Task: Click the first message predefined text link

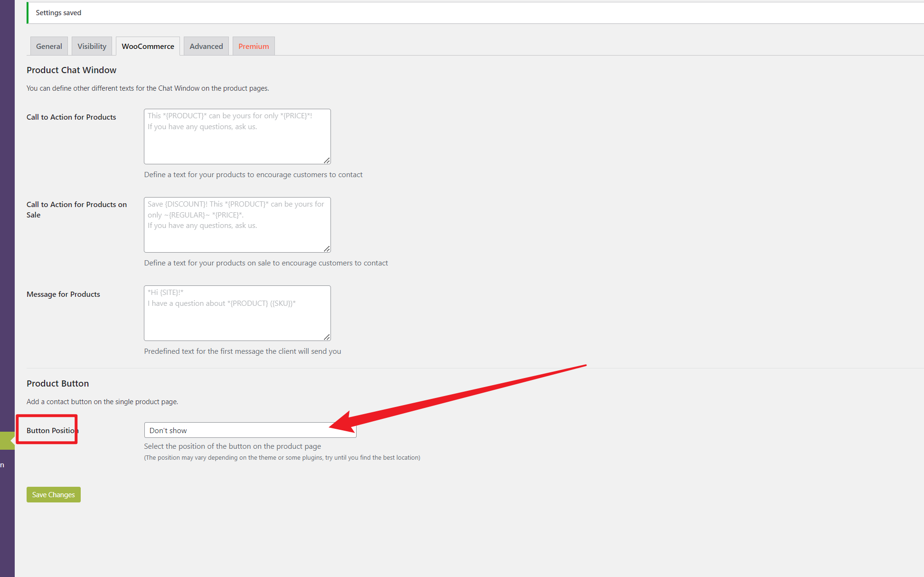Action: point(244,351)
